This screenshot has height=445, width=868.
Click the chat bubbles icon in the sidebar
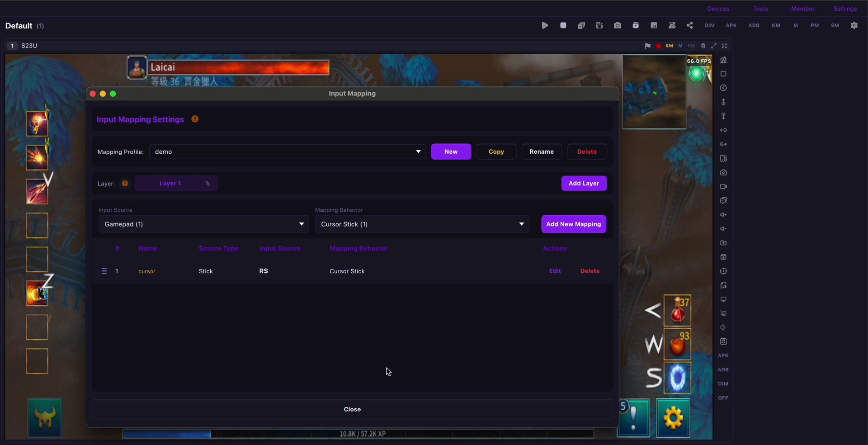pyautogui.click(x=723, y=201)
